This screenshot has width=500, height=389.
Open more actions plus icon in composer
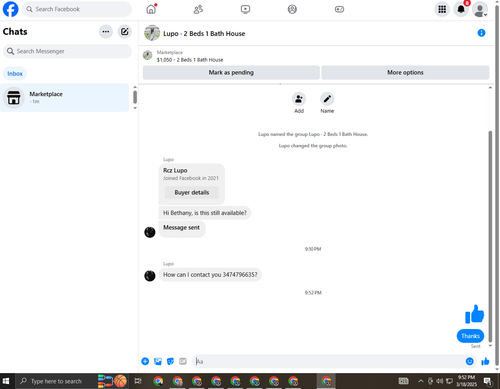click(145, 361)
